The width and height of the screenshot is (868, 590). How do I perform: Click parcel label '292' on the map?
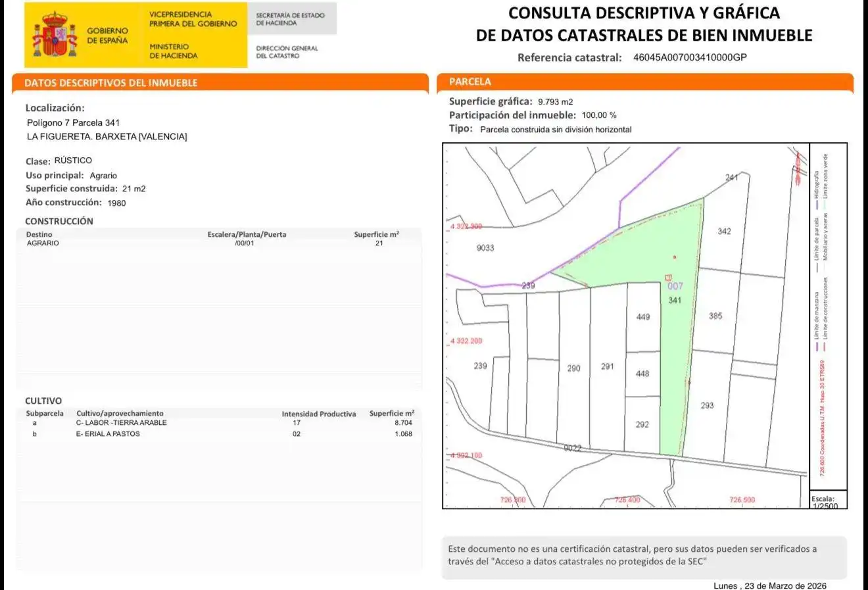[x=642, y=425]
